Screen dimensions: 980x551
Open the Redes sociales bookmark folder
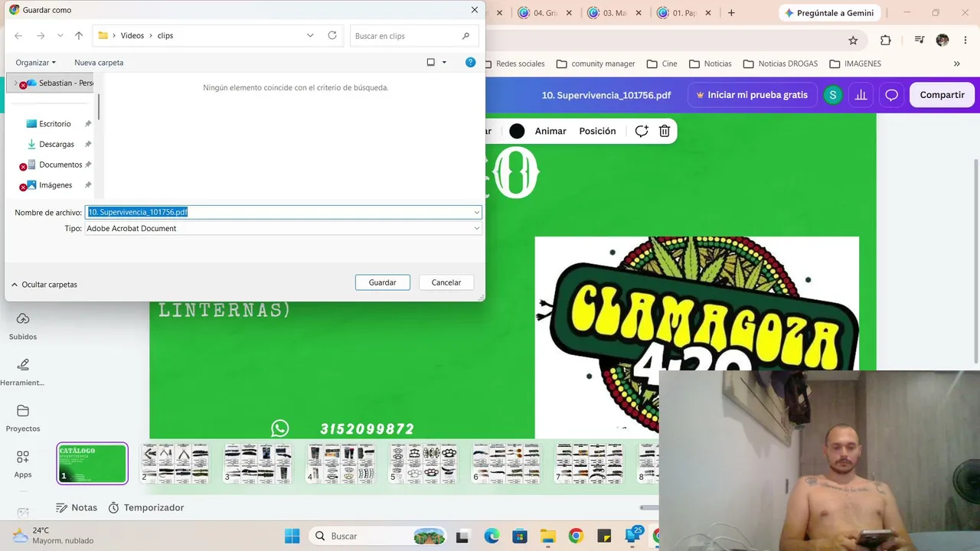point(514,64)
